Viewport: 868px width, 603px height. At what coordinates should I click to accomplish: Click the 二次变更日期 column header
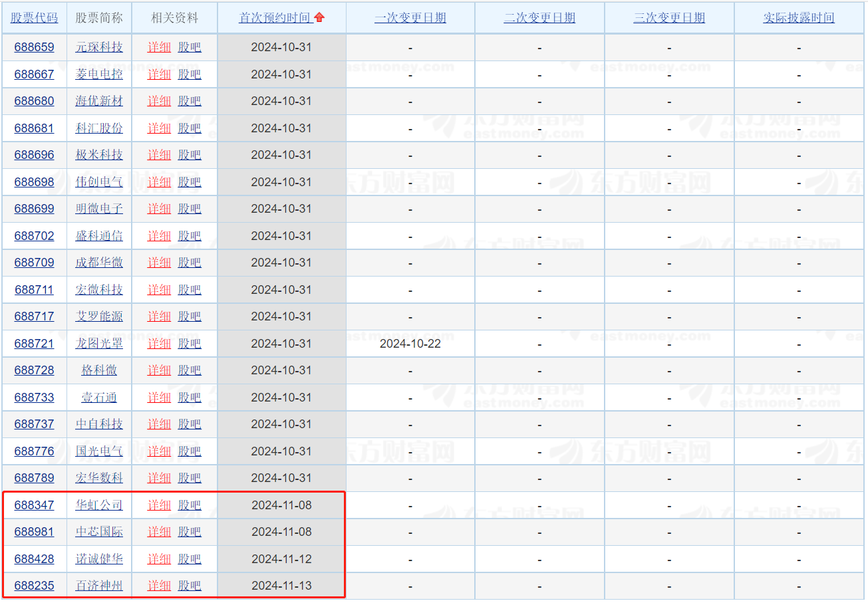click(539, 18)
